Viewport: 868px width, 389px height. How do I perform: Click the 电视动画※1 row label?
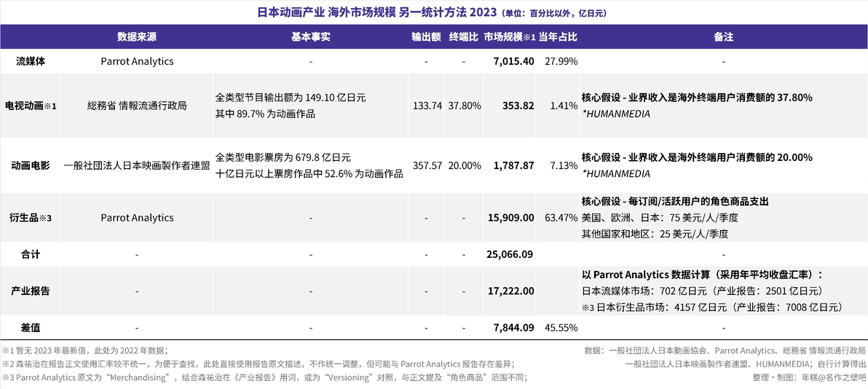pyautogui.click(x=31, y=106)
